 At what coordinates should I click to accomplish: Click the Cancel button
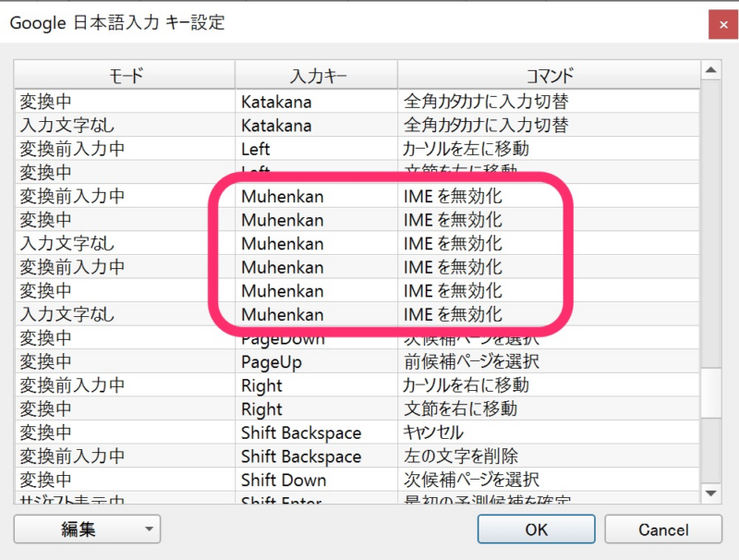pos(663,530)
